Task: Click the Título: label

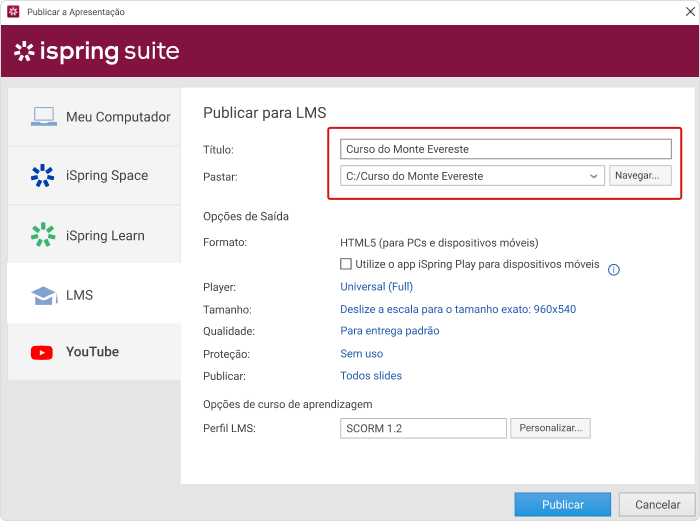Action: 218,150
